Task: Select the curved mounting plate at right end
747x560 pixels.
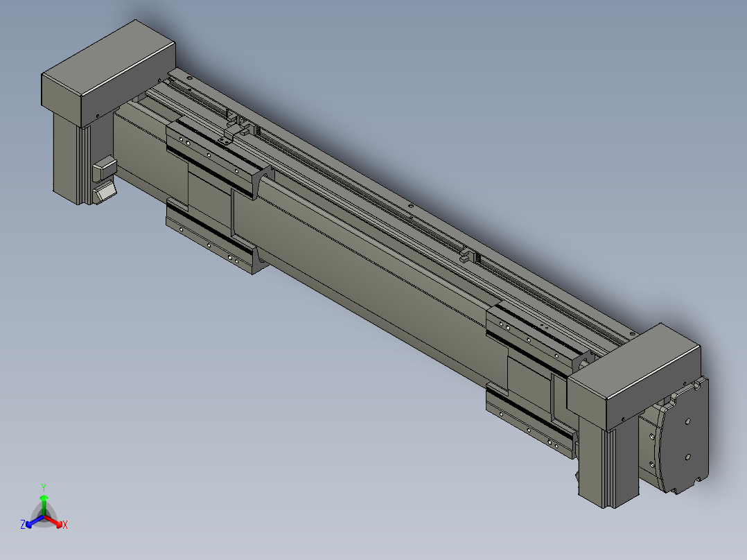Action: (x=683, y=436)
